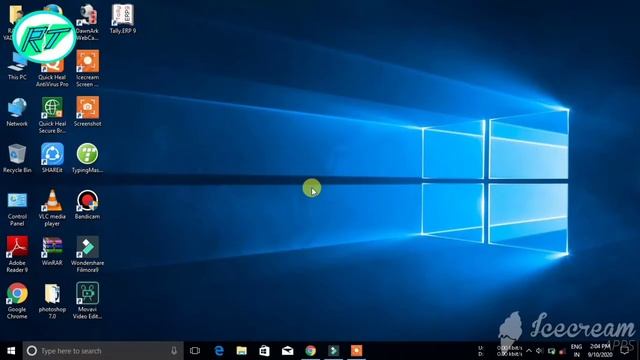Select the Adobe Reader 9 shortcut
The image size is (640, 360).
pos(17,254)
